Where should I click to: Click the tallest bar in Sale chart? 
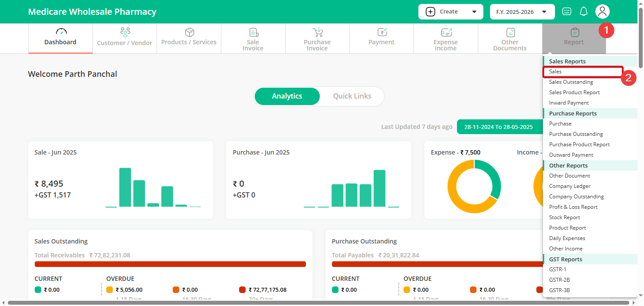click(x=125, y=187)
